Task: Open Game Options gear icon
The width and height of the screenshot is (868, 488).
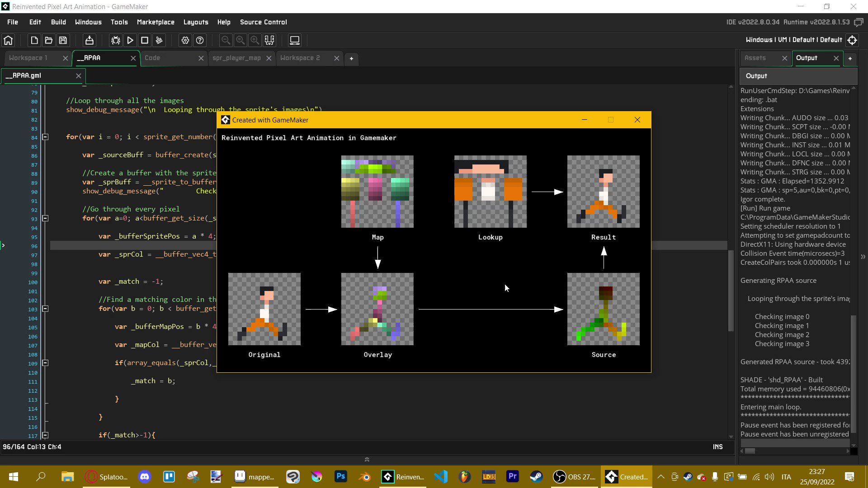Action: 185,40
